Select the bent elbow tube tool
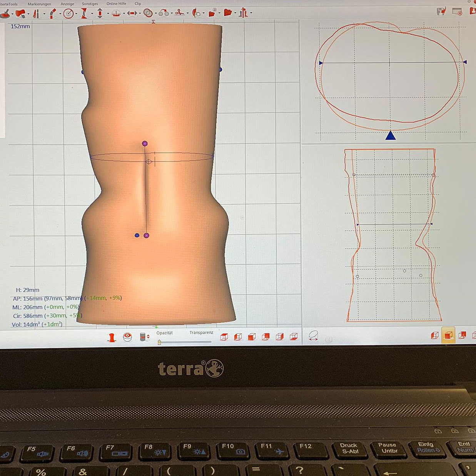Screen dimensions: 476x476 [x=53, y=13]
